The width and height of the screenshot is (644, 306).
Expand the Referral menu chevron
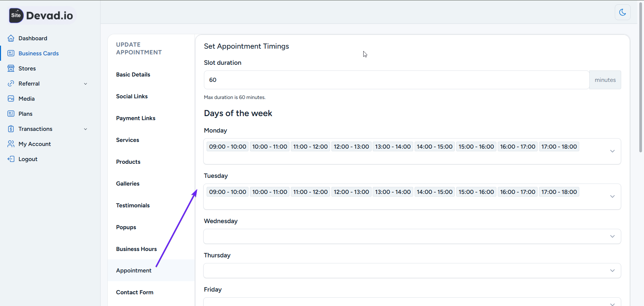pyautogui.click(x=86, y=84)
